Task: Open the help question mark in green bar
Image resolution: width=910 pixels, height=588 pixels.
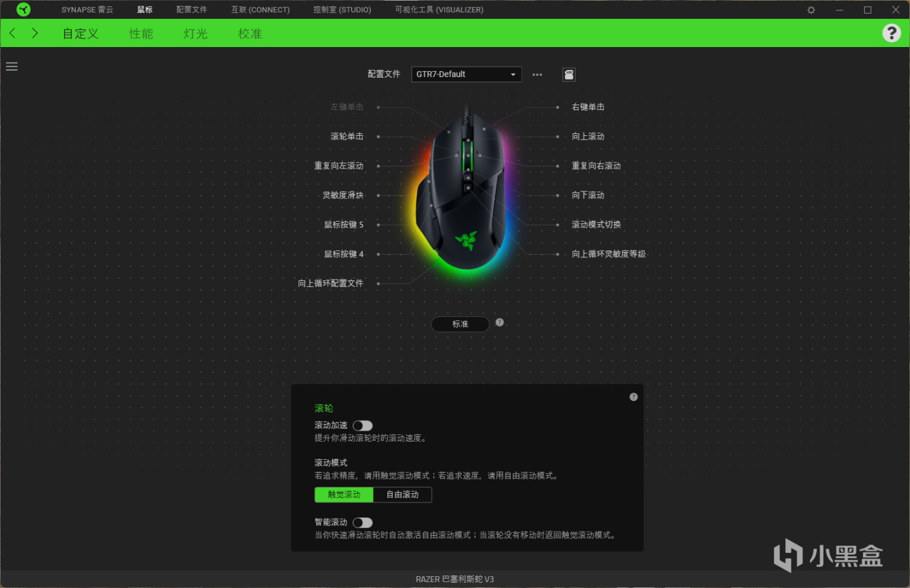Action: tap(892, 33)
